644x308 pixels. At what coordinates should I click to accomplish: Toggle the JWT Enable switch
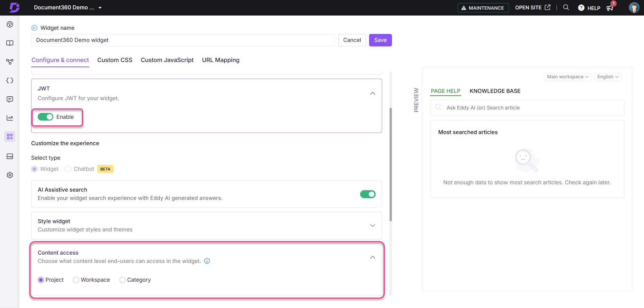coord(45,117)
